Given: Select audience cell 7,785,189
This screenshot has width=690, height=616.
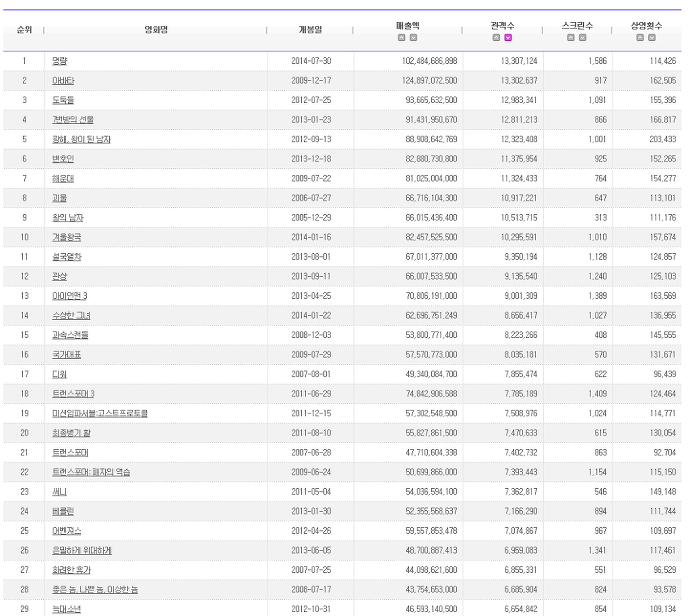Looking at the screenshot, I should tap(521, 394).
